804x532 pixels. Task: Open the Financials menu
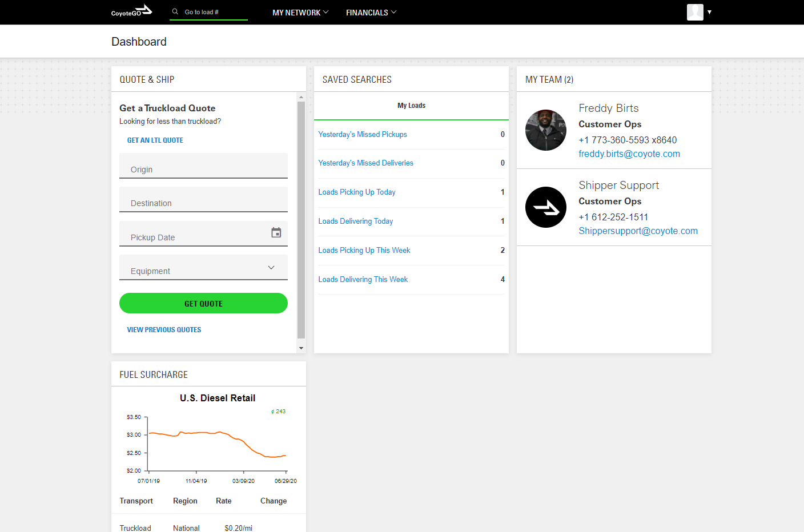[x=371, y=13]
